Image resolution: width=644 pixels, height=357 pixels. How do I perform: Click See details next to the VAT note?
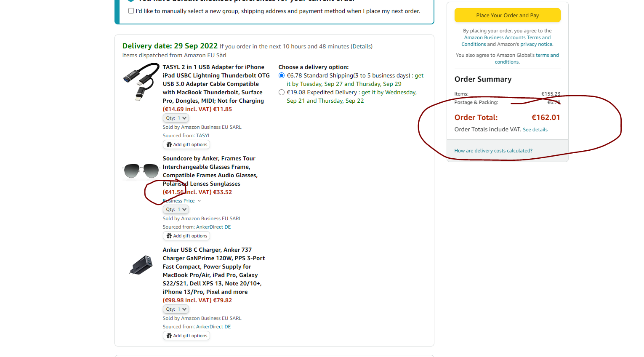click(535, 130)
